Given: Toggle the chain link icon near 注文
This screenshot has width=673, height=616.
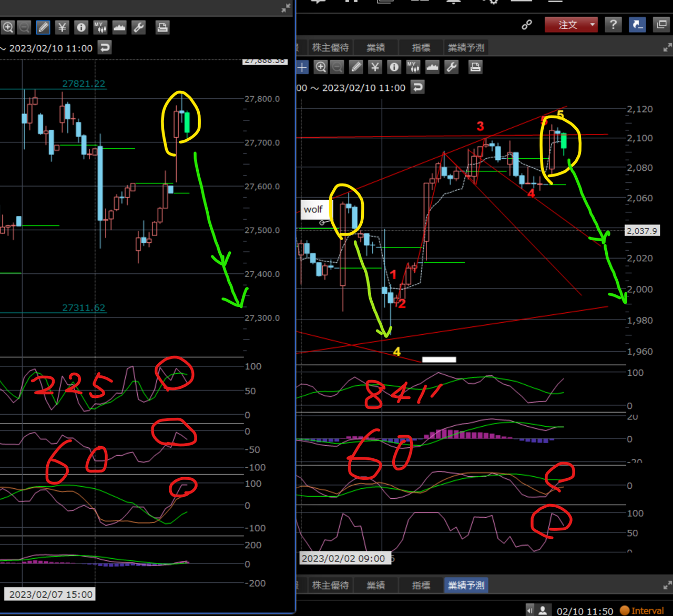Looking at the screenshot, I should [526, 25].
